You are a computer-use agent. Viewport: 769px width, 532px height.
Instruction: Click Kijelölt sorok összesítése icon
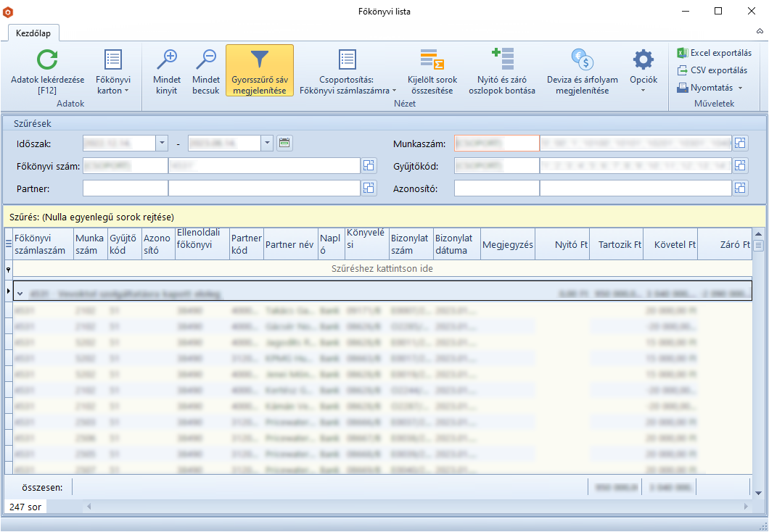pyautogui.click(x=432, y=60)
